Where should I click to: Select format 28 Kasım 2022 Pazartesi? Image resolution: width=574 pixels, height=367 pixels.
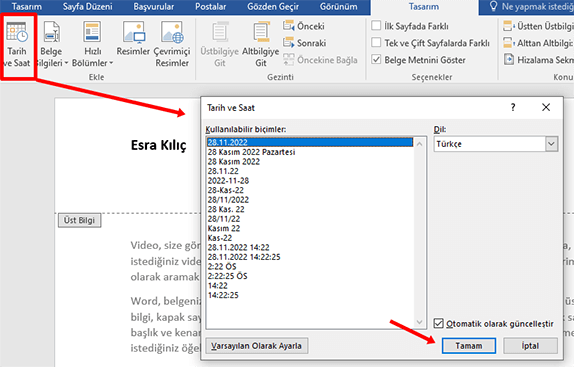[x=310, y=152]
